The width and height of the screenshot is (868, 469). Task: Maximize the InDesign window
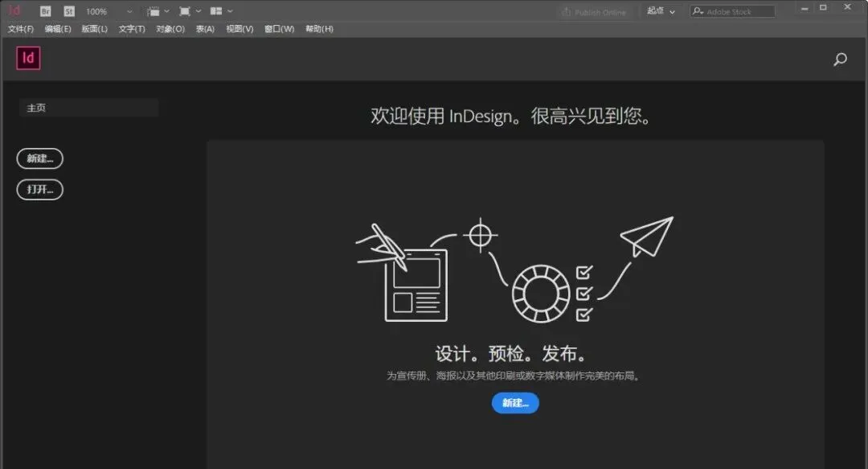[823, 8]
